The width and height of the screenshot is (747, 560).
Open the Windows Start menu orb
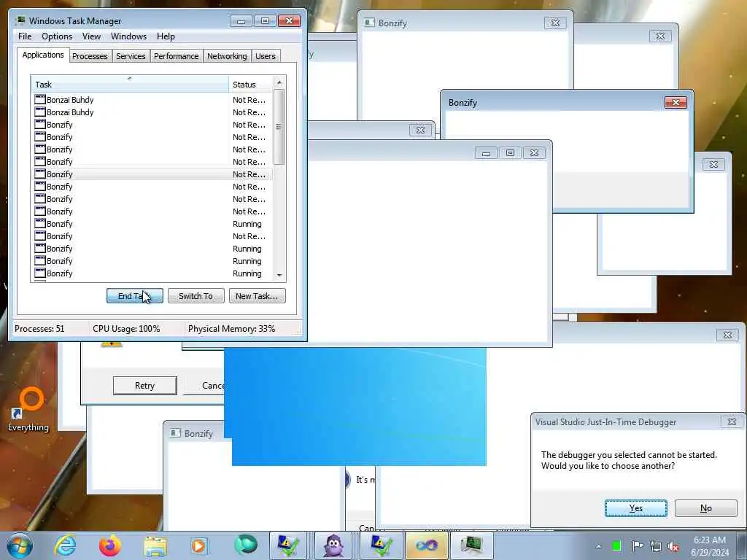pyautogui.click(x=20, y=545)
